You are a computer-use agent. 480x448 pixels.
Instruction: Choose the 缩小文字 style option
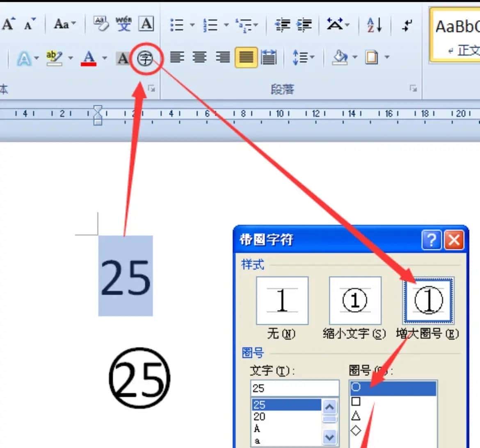[355, 300]
